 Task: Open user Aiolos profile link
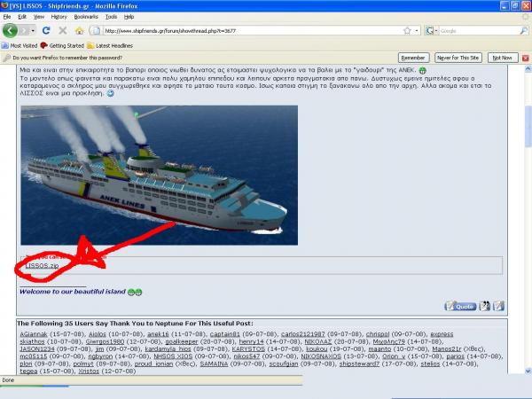coord(98,334)
